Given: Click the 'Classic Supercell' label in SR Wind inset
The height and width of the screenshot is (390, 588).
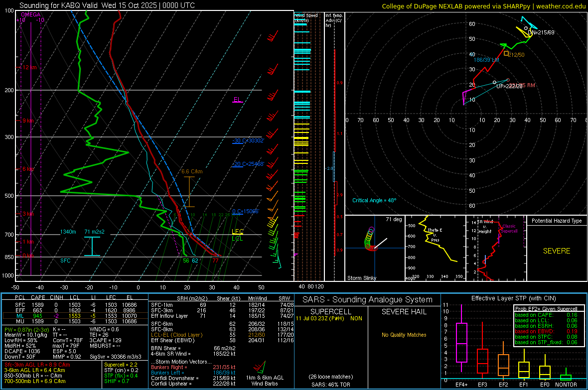Looking at the screenshot, I should (x=509, y=229).
